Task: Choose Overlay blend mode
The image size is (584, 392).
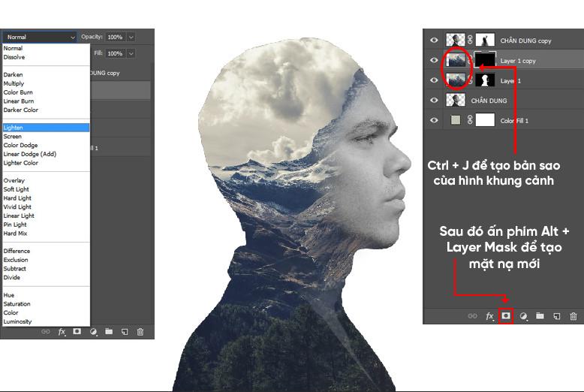Action: pos(46,180)
